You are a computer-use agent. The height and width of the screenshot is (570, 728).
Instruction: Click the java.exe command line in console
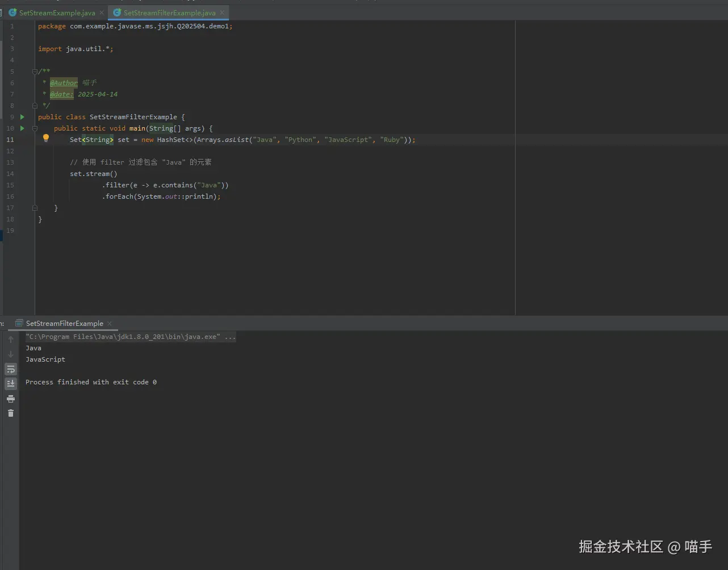coord(130,337)
